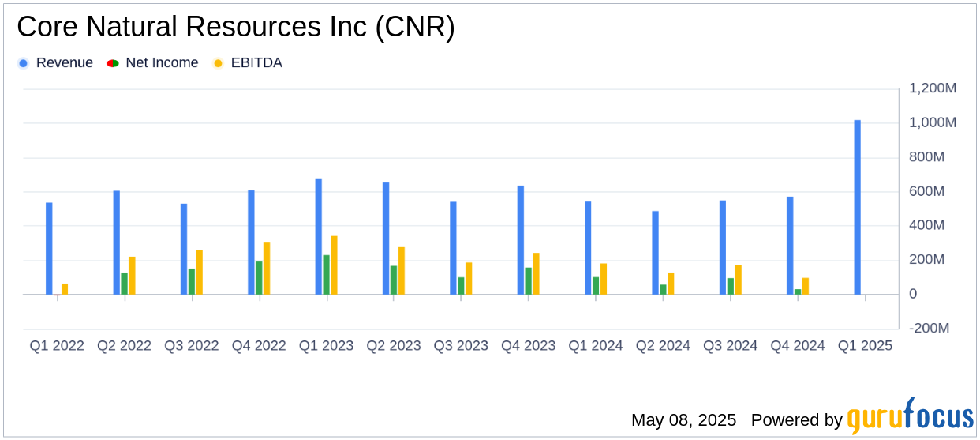The width and height of the screenshot is (980, 440).
Task: Click the Q1 2024 axis label
Action: tap(596, 346)
